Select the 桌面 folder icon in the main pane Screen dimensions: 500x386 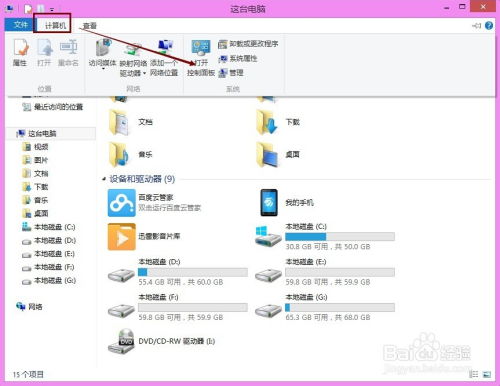point(267,154)
